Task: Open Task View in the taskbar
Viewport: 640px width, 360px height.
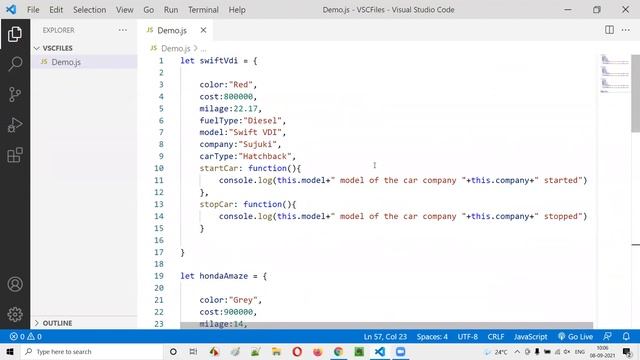Action: coord(193,351)
